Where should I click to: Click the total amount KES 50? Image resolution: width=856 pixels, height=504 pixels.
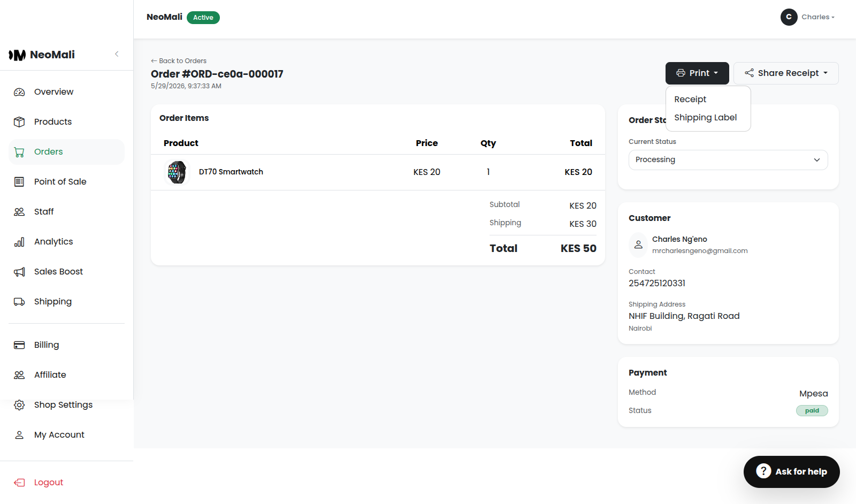[x=578, y=249]
